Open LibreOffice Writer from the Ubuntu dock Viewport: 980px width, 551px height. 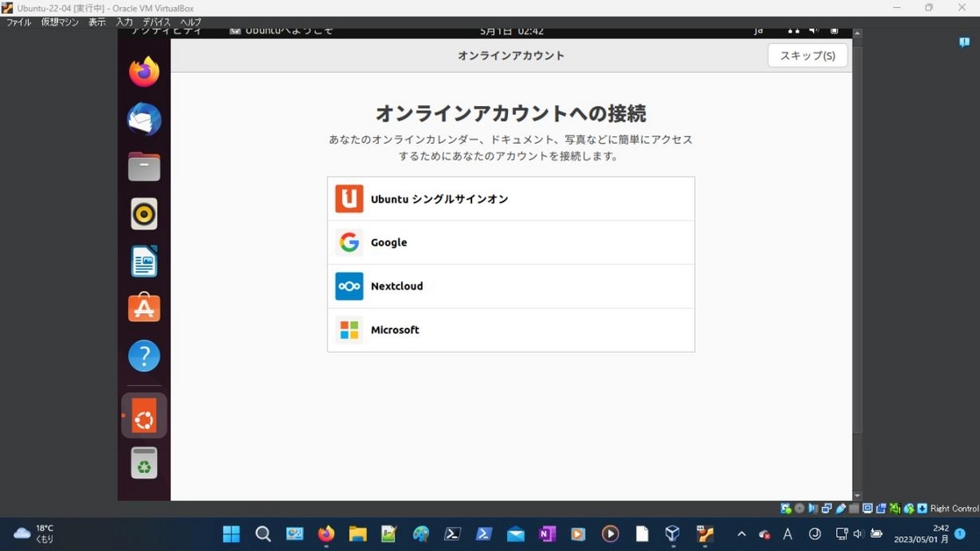click(x=145, y=261)
